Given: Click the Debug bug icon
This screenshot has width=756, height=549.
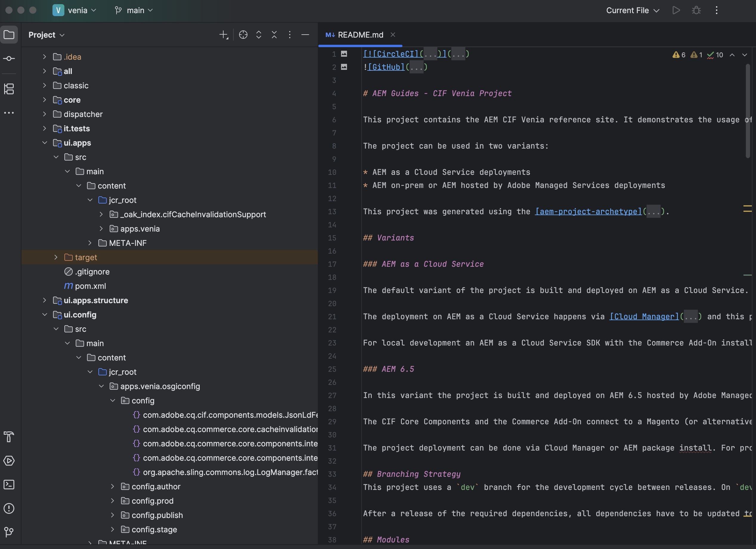Looking at the screenshot, I should [696, 10].
